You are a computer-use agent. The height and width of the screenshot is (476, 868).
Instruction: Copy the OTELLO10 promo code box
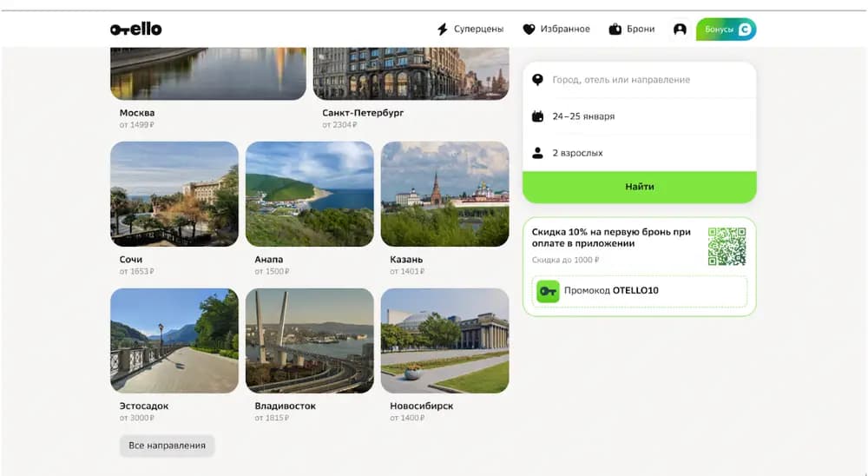point(640,291)
